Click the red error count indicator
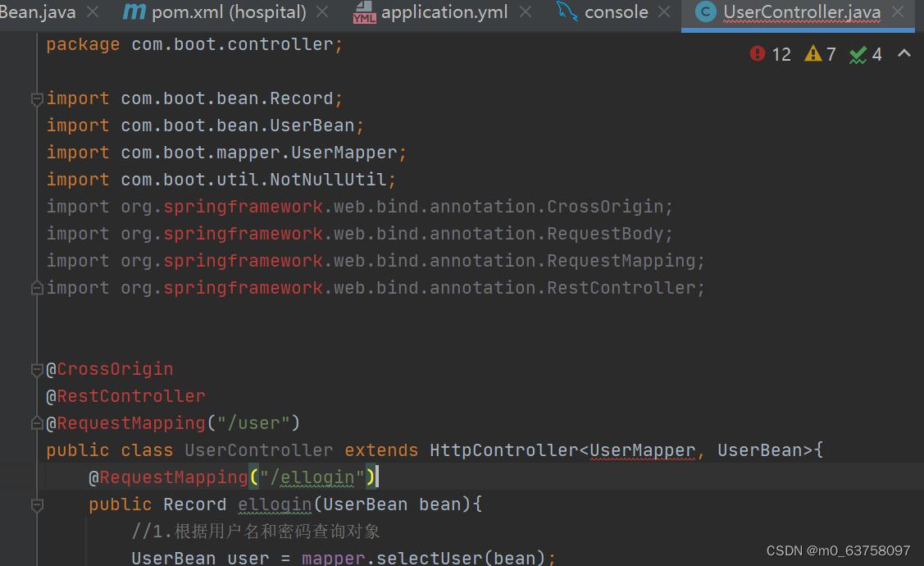Viewport: 924px width, 566px height. [x=758, y=53]
